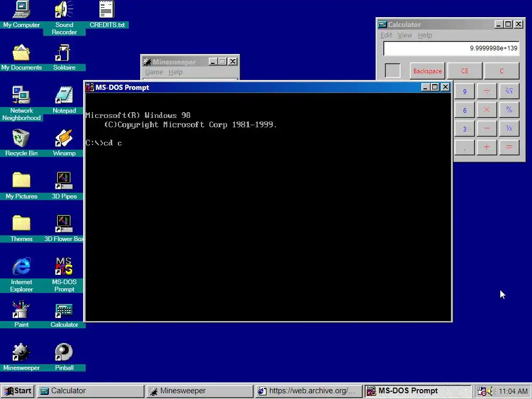Click the scheduler tray icon beside speaker
This screenshot has height=399, width=532.
pos(482,391)
